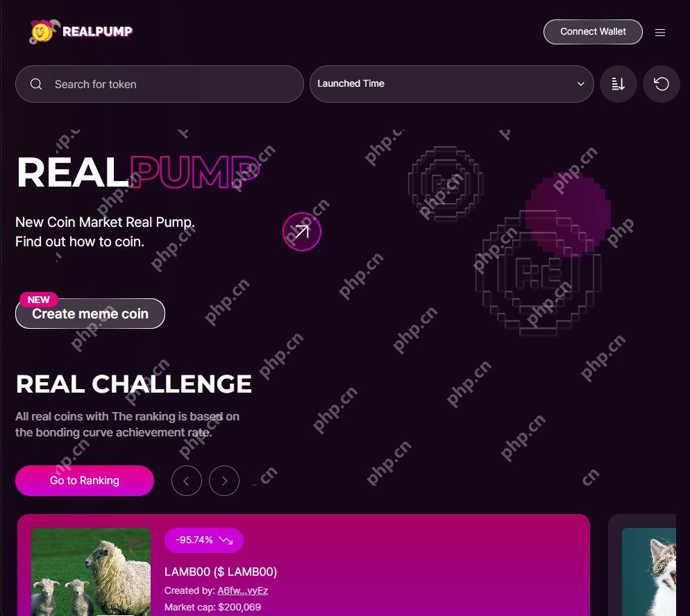Show next challenge card

point(224,481)
